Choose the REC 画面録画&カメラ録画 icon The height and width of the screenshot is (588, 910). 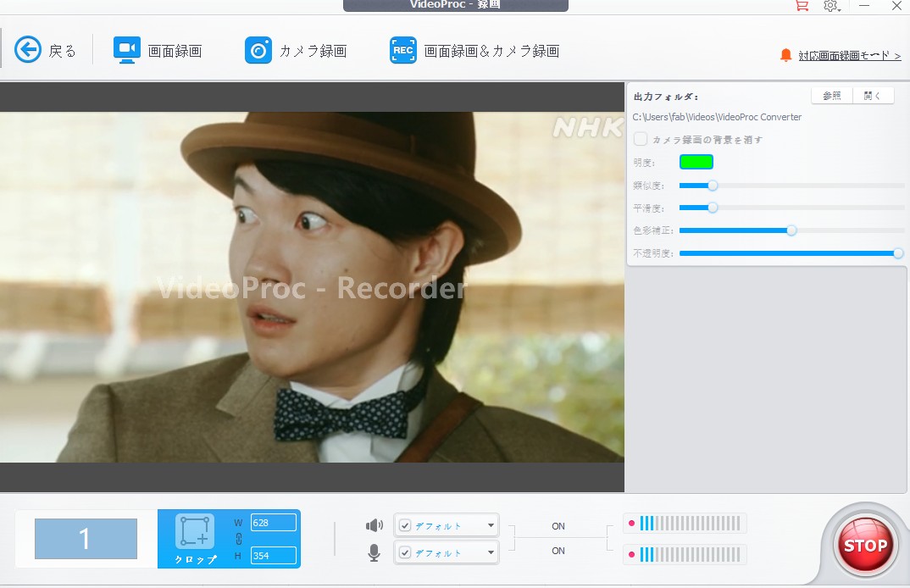tap(402, 51)
